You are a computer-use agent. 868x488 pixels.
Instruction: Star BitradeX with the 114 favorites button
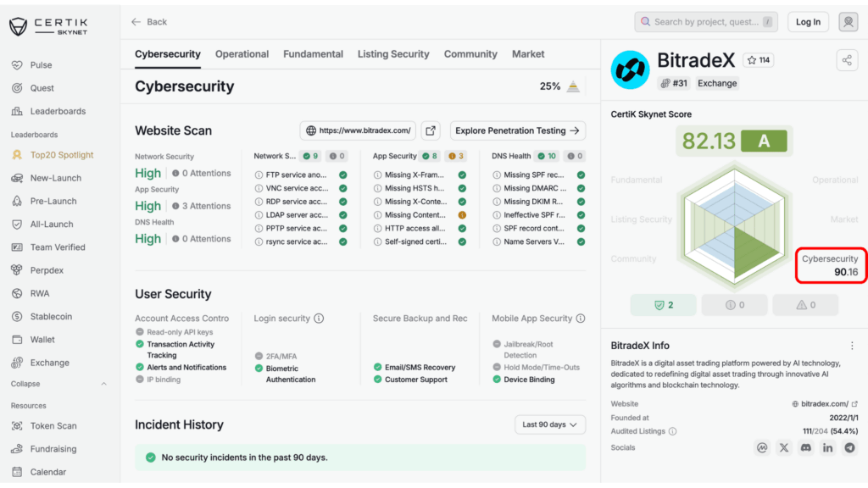pos(758,60)
